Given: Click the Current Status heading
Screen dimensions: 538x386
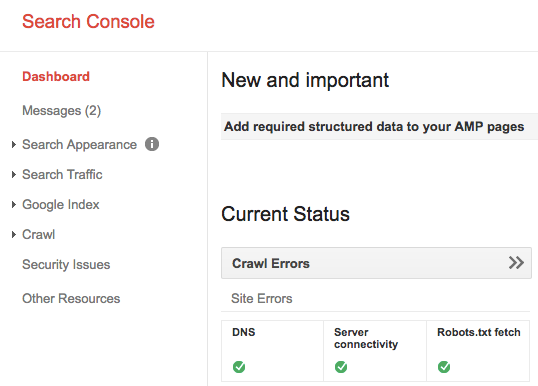Looking at the screenshot, I should click(285, 214).
